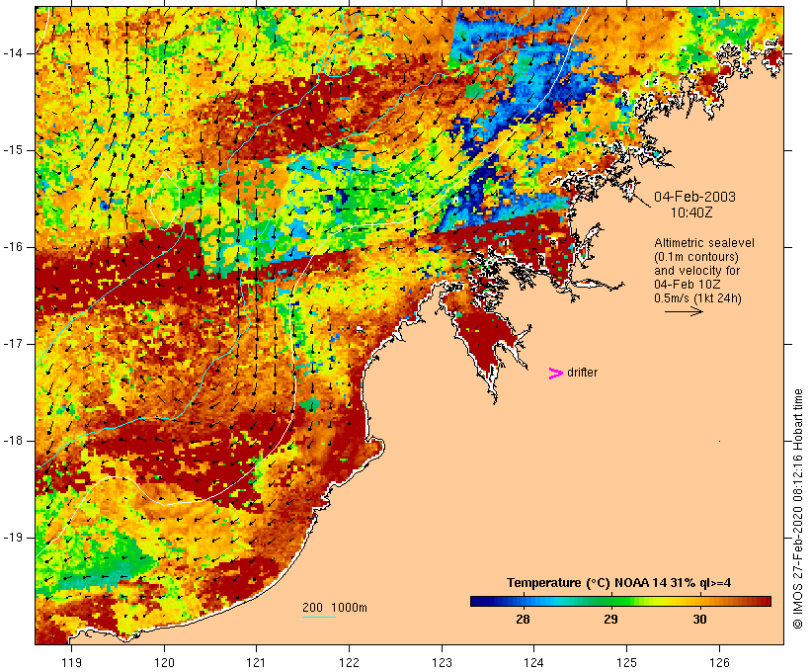Click latitude axis label '-18'
This screenshot has height=672, width=810.
tap(13, 441)
